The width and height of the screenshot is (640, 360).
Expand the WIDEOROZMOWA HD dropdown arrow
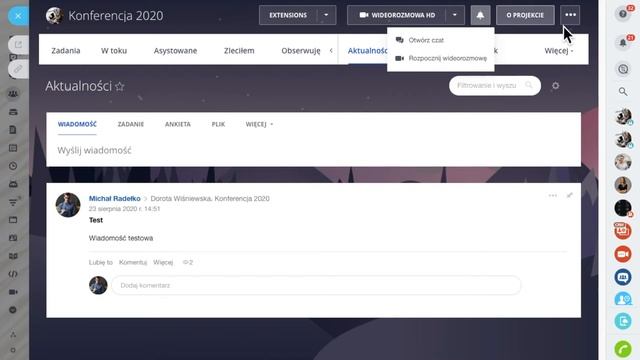coord(455,15)
